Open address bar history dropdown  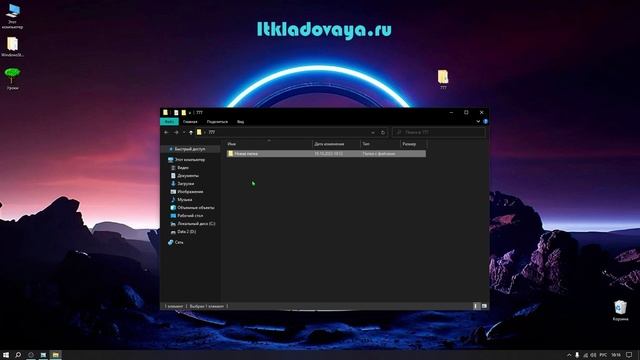click(373, 132)
